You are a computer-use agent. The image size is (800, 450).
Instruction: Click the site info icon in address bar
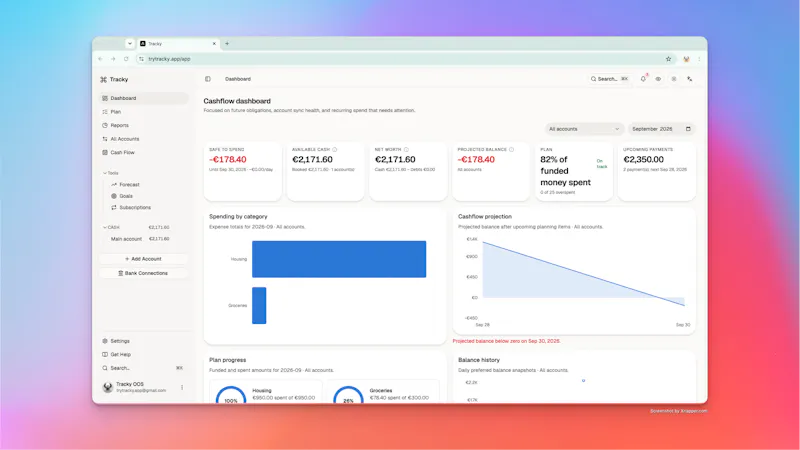[x=141, y=59]
